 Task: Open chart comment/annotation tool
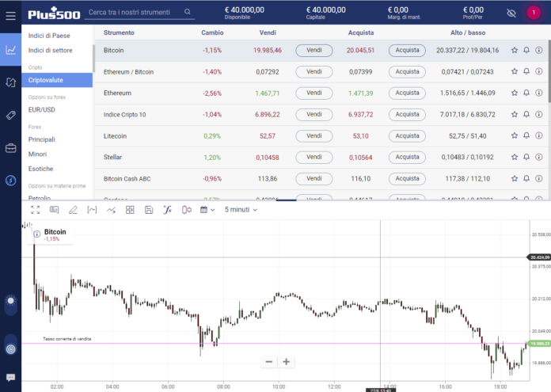point(54,210)
